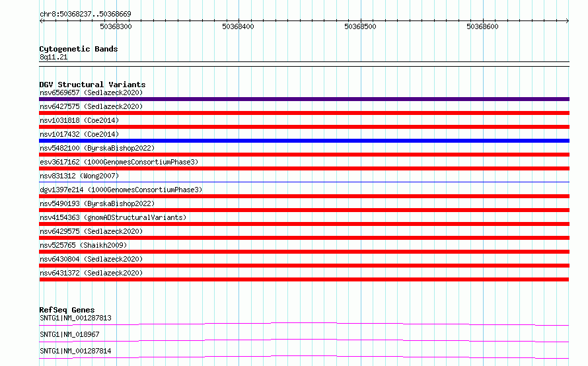This screenshot has width=588, height=366.
Task: Click ruler position 50368500
Action: coord(360,26)
